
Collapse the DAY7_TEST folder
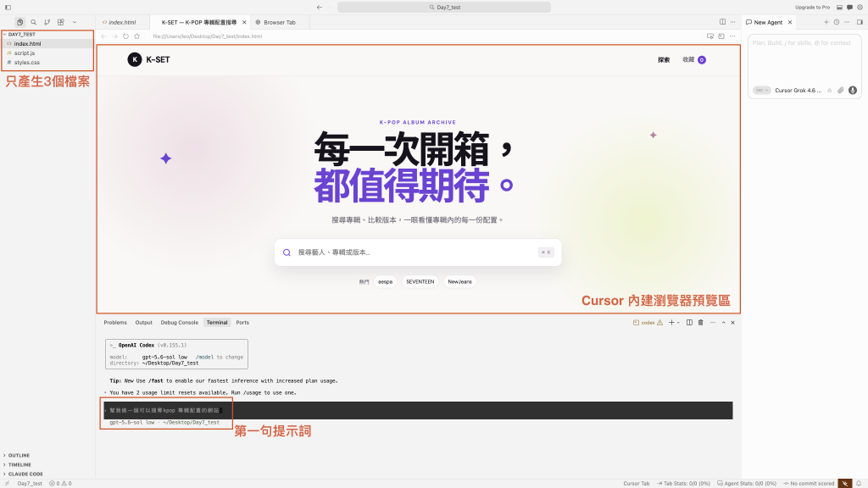point(21,34)
